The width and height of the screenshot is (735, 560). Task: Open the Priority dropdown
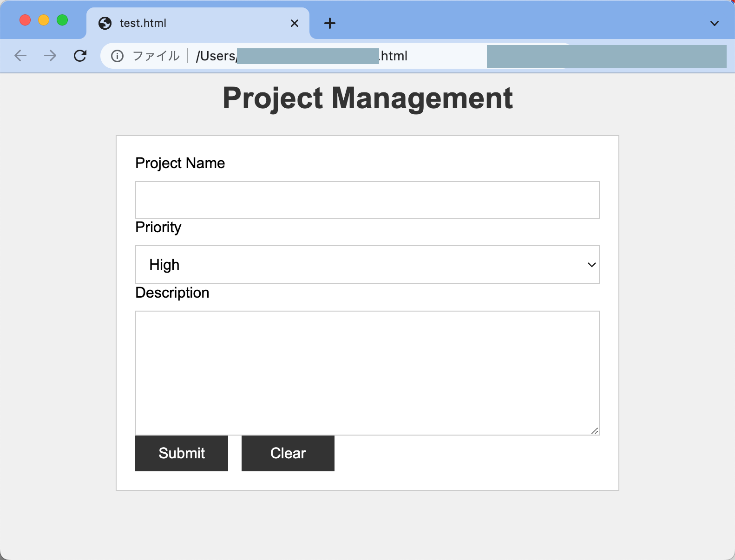(367, 265)
